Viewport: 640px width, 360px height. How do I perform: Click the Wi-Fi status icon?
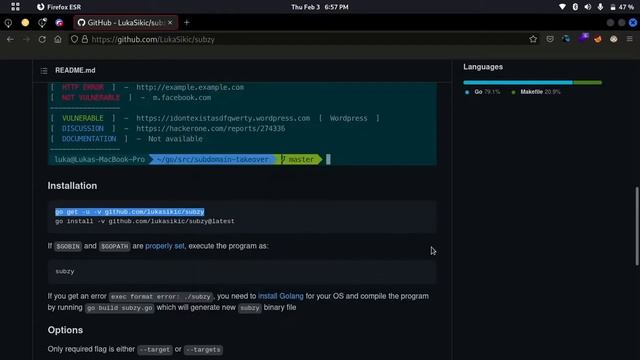tap(562, 7)
